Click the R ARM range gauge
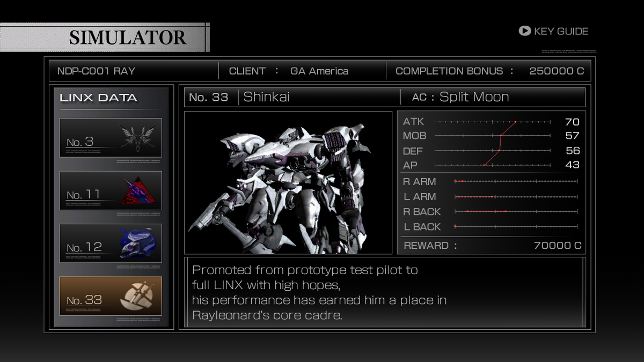 coord(516,182)
